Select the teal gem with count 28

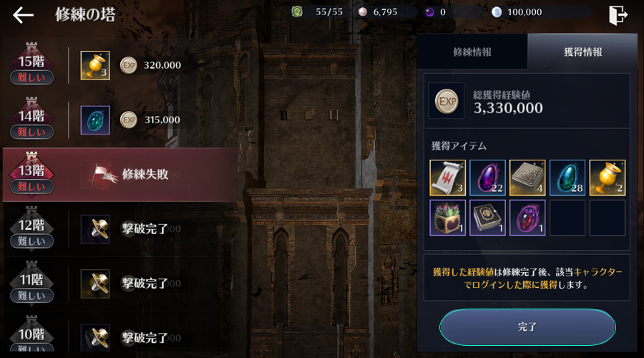pos(567,178)
